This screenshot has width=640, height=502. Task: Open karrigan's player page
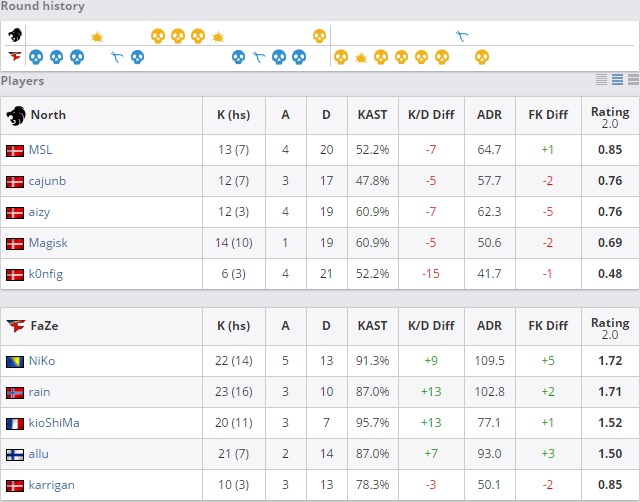[52, 485]
